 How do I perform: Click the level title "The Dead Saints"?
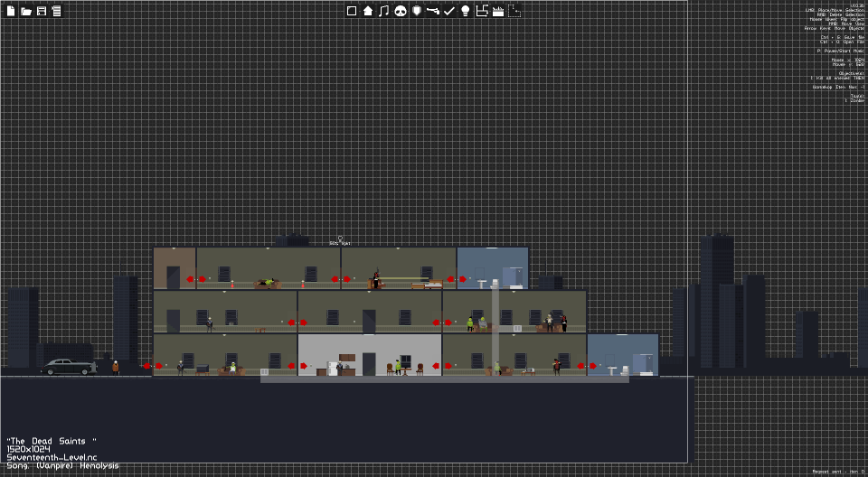coord(52,441)
